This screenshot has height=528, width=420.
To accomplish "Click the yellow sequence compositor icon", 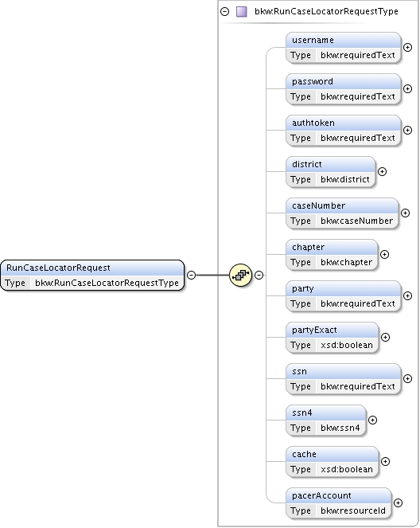I will click(x=240, y=275).
